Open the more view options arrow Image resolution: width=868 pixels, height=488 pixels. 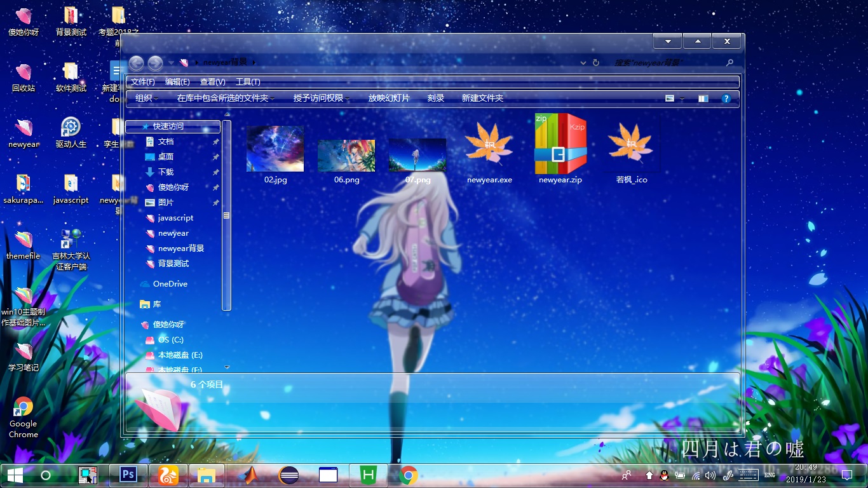click(x=682, y=98)
